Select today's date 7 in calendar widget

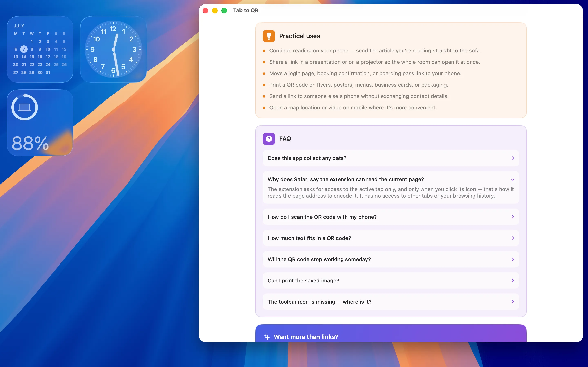click(24, 49)
